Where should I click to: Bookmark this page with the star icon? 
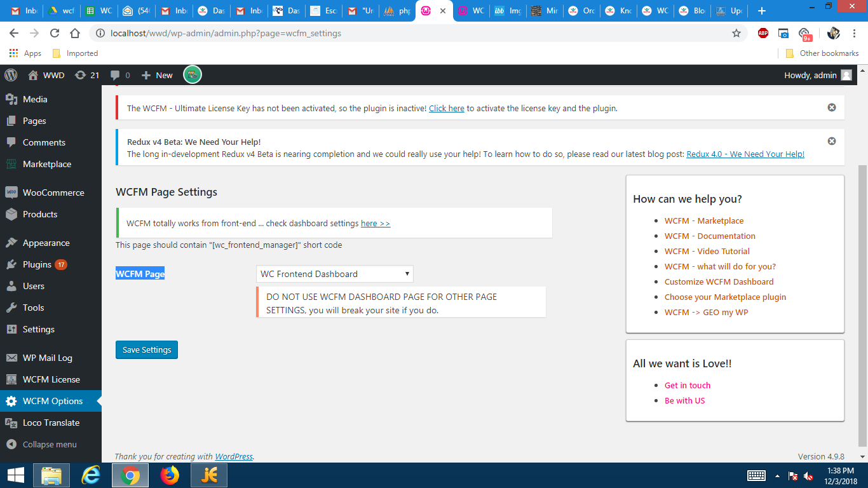point(736,33)
